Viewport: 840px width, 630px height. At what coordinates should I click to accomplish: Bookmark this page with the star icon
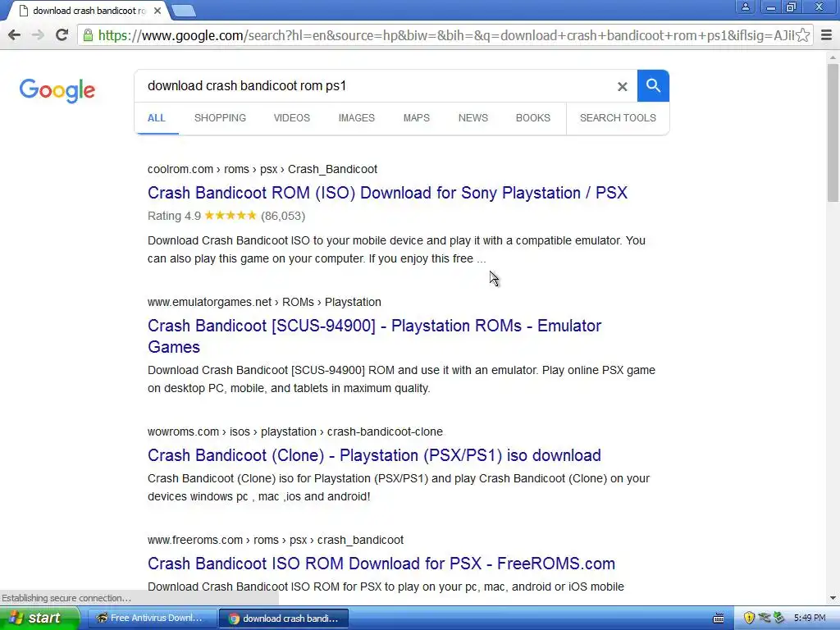[802, 35]
